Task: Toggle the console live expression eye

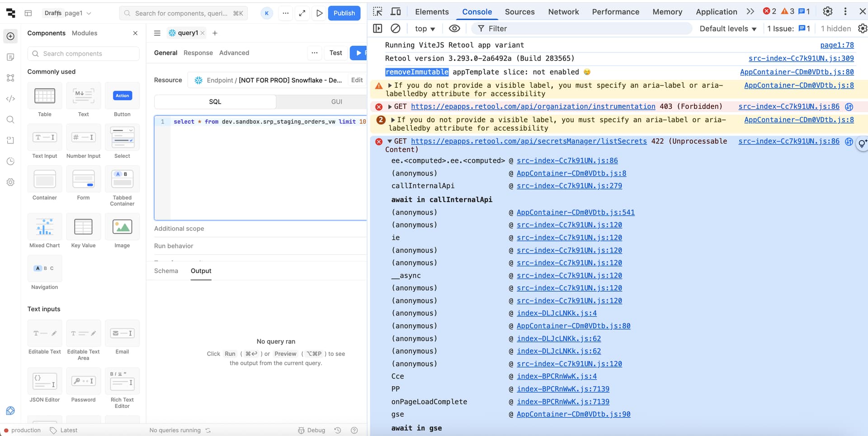Action: [454, 28]
